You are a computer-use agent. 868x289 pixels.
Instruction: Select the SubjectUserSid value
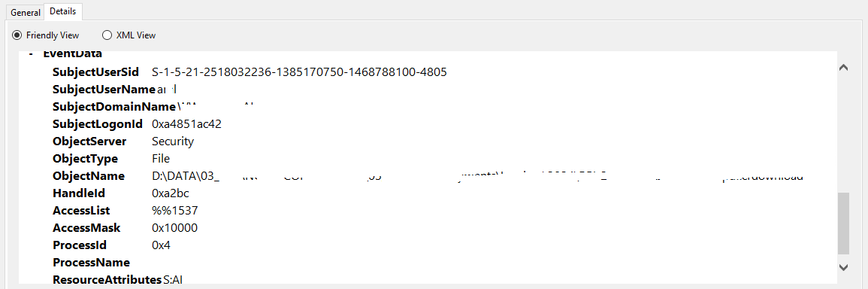tap(299, 72)
